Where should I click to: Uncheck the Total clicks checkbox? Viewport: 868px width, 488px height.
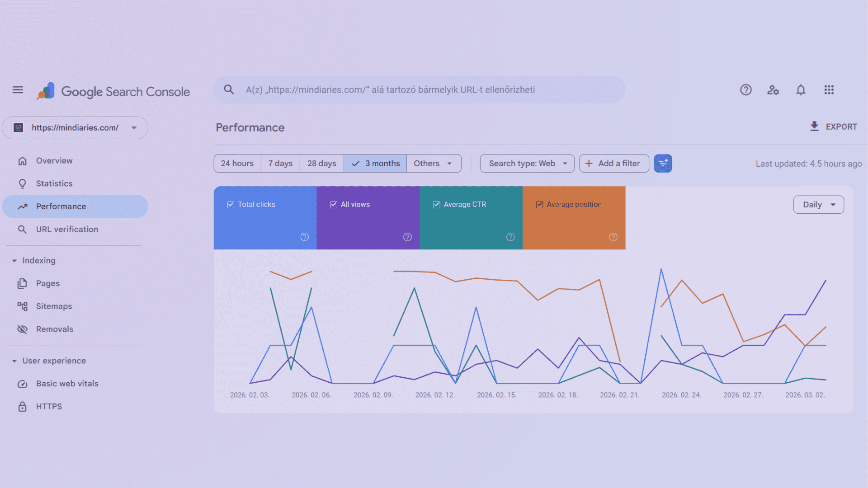(x=231, y=205)
